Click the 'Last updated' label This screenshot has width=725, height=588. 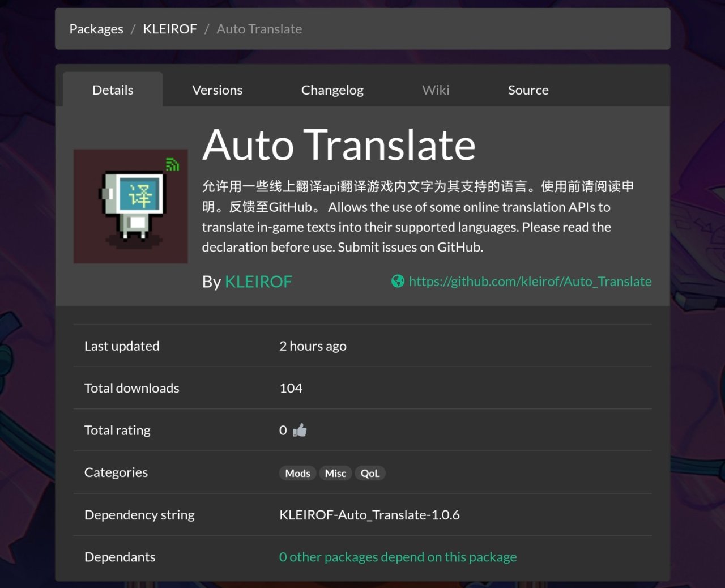[122, 346]
